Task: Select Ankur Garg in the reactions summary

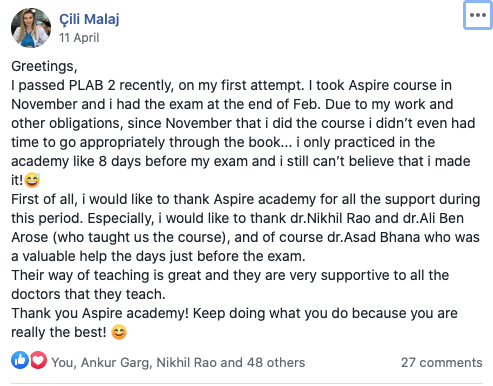Action: coord(115,362)
